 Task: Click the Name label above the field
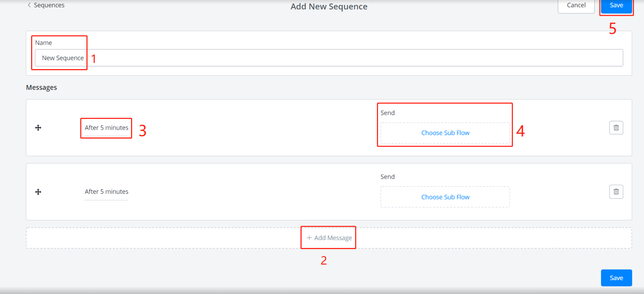coord(43,43)
